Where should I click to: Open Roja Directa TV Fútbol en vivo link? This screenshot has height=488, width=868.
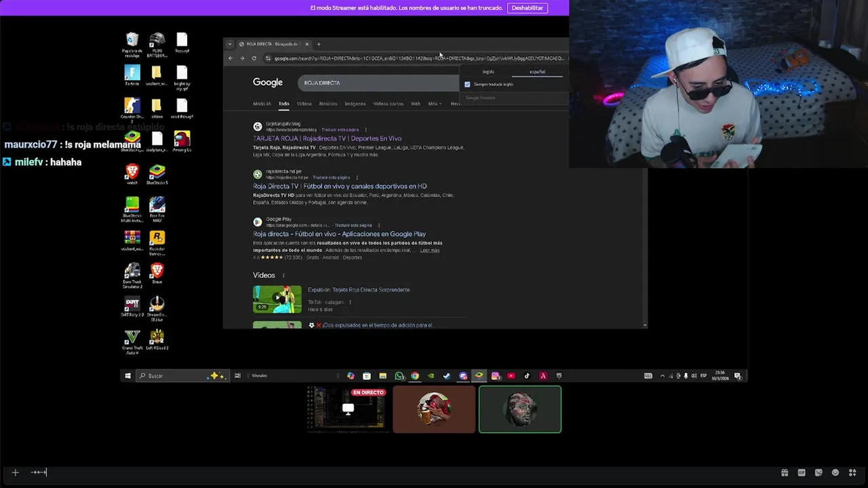point(340,186)
